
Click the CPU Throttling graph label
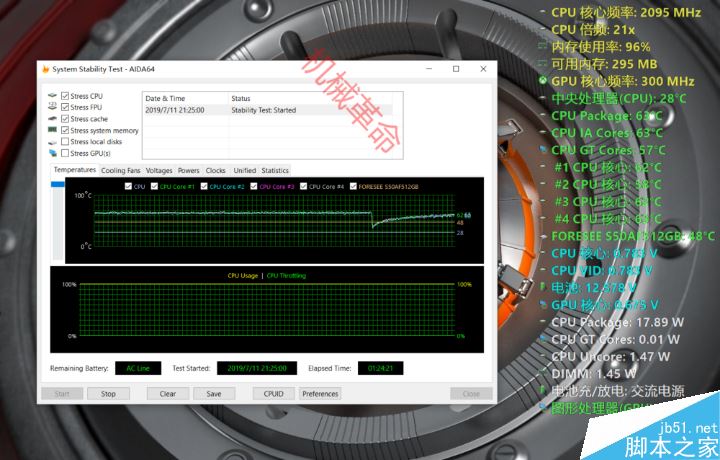tap(286, 275)
